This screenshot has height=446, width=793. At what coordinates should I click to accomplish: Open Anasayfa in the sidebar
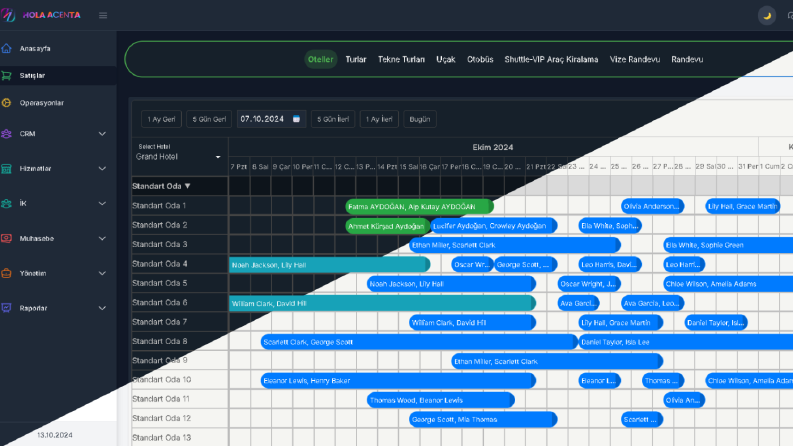pyautogui.click(x=58, y=49)
